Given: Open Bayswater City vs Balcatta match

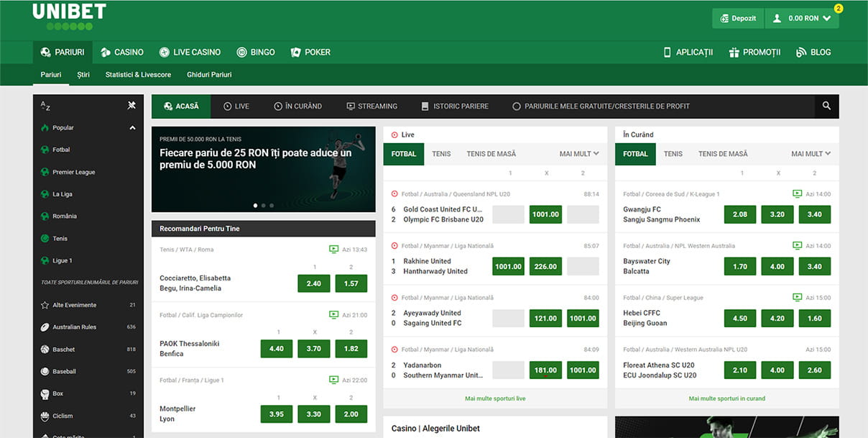Looking at the screenshot, I should pyautogui.click(x=647, y=266).
